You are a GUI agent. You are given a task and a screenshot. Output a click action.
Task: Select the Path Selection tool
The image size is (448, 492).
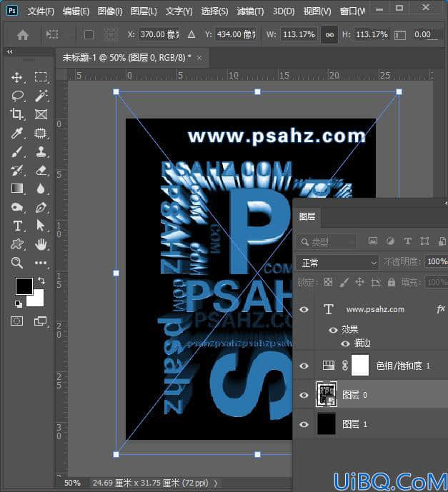[41, 226]
